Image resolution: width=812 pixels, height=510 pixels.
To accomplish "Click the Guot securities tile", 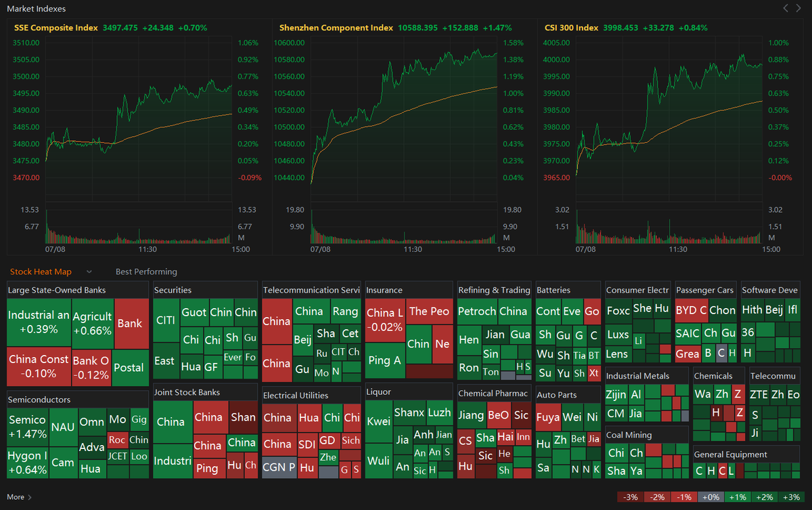I will [194, 312].
